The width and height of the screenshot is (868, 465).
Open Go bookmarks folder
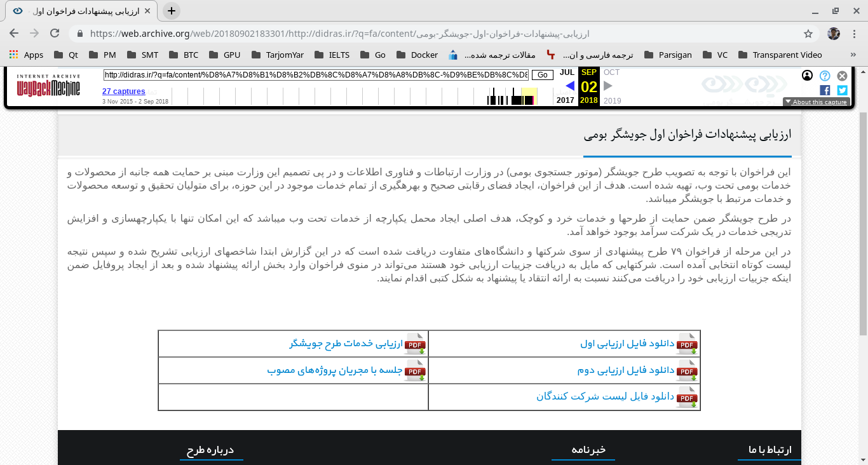point(373,55)
